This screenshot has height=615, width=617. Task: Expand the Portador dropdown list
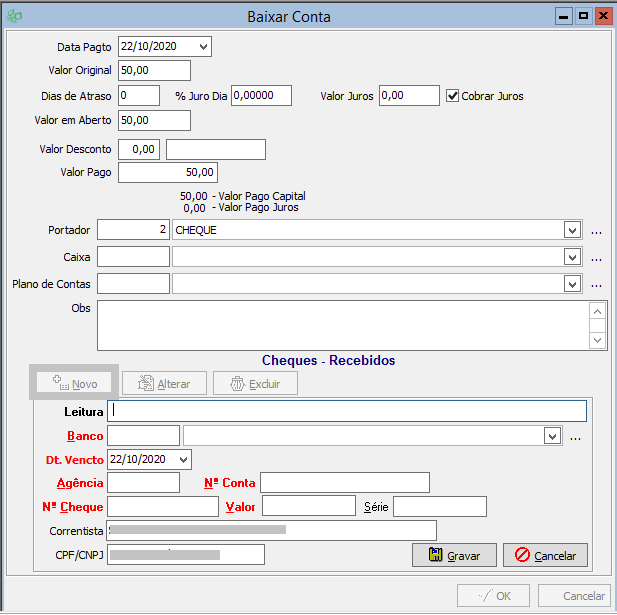point(571,230)
